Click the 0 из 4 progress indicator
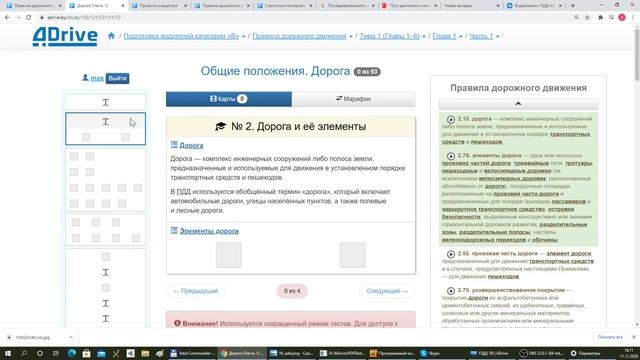 point(292,291)
